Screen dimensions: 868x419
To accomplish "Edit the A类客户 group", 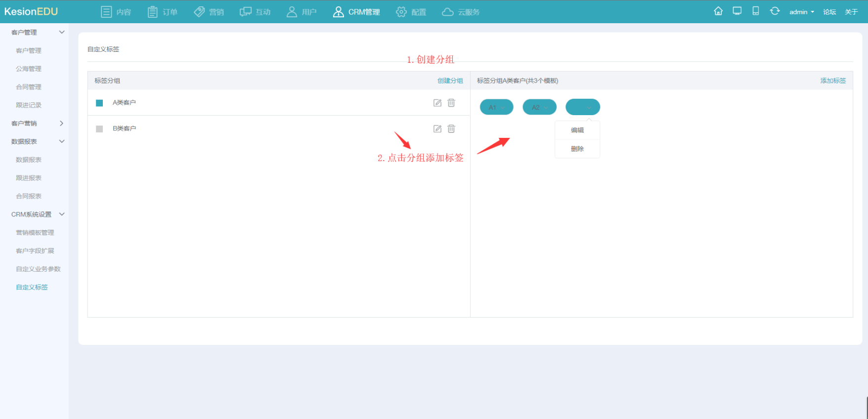I will coord(437,103).
